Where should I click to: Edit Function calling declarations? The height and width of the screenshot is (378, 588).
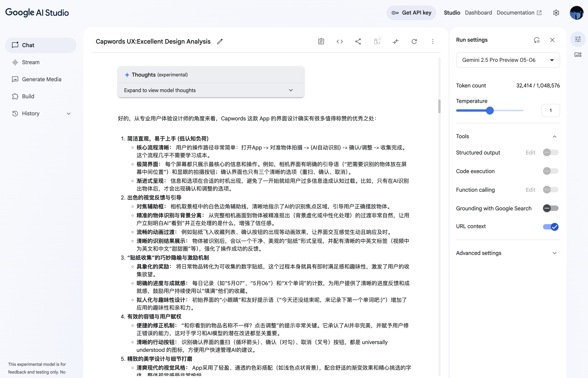tap(530, 190)
